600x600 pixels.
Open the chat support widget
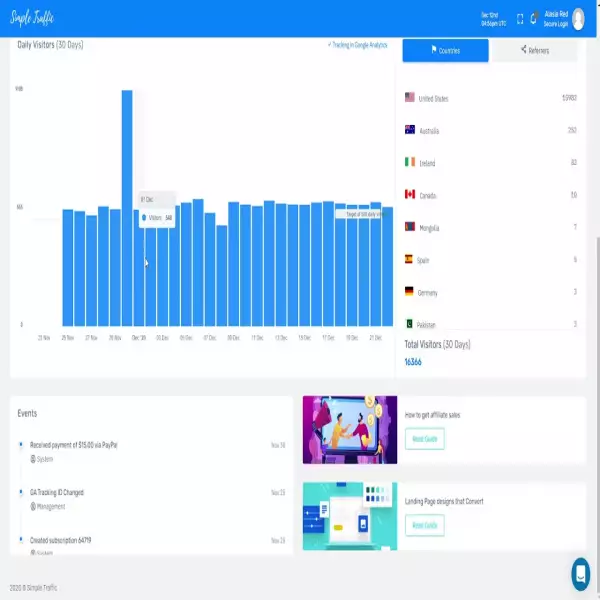pyautogui.click(x=581, y=573)
